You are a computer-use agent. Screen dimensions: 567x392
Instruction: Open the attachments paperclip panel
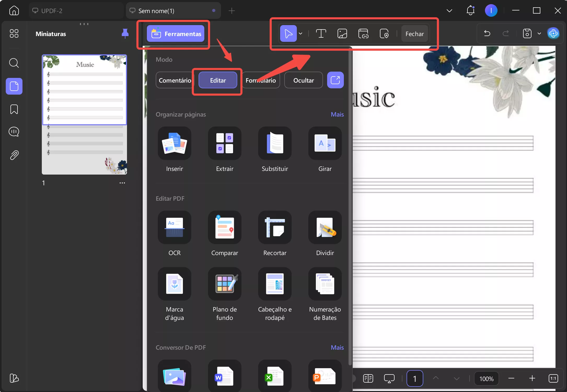click(x=14, y=155)
